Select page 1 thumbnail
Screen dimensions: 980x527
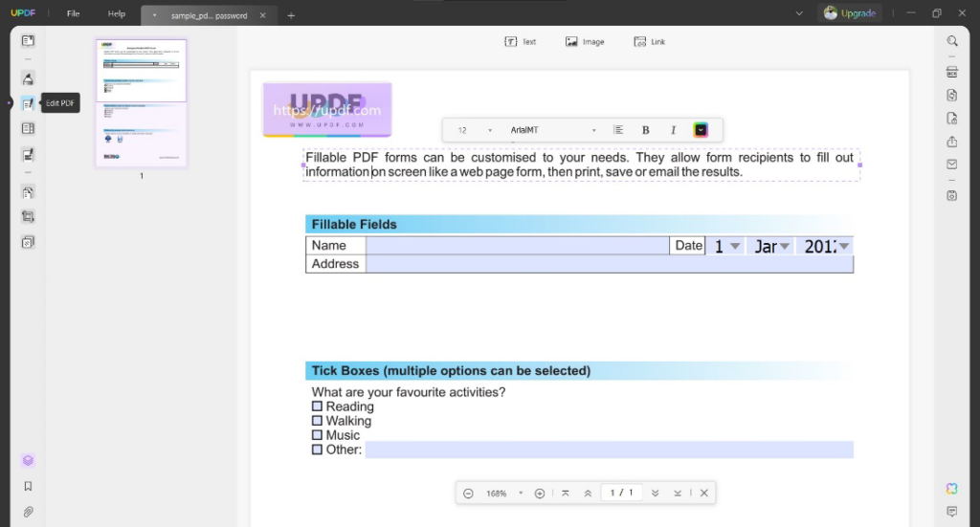142,103
